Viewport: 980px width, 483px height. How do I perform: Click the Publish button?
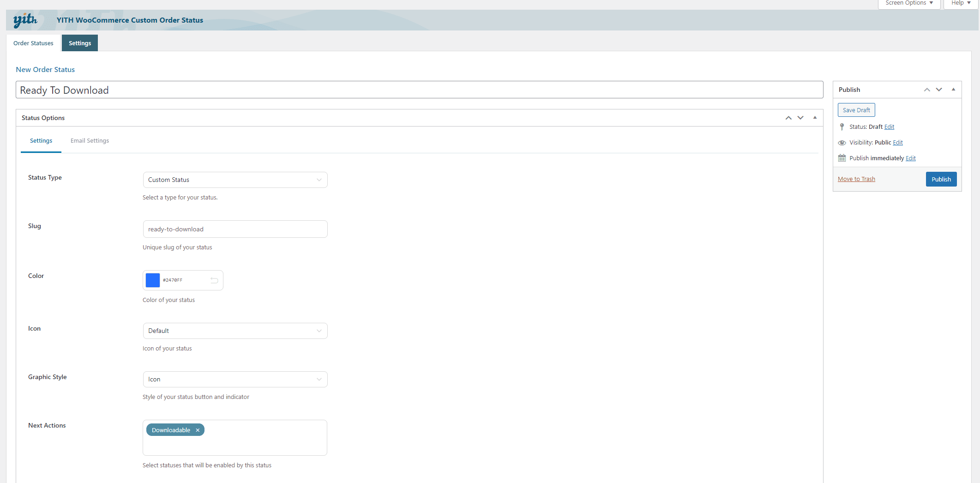click(941, 179)
